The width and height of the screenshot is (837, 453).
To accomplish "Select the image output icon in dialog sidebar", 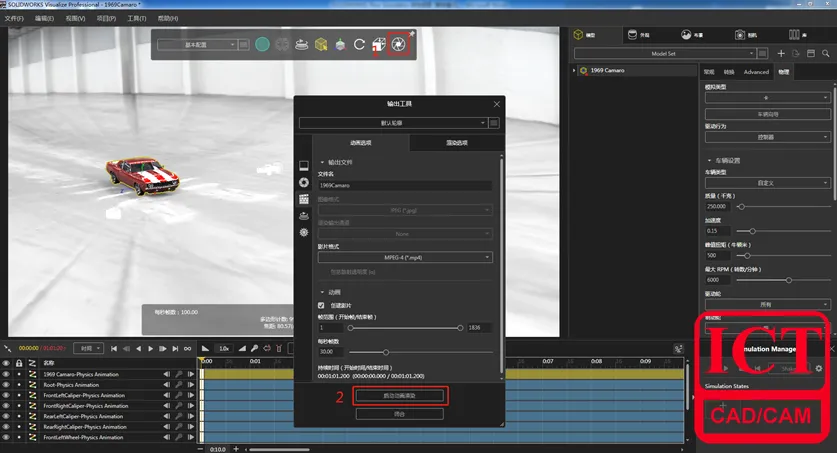I will (x=304, y=165).
